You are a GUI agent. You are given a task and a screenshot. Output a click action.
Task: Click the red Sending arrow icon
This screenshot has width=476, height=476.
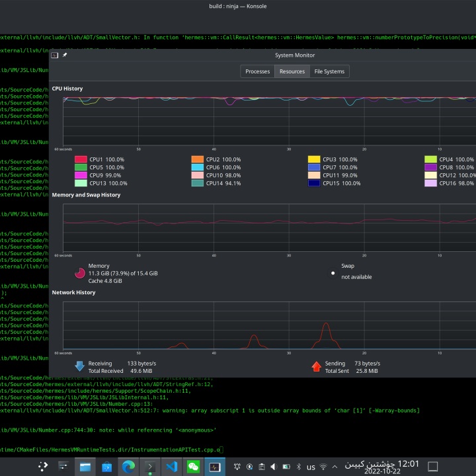316,366
